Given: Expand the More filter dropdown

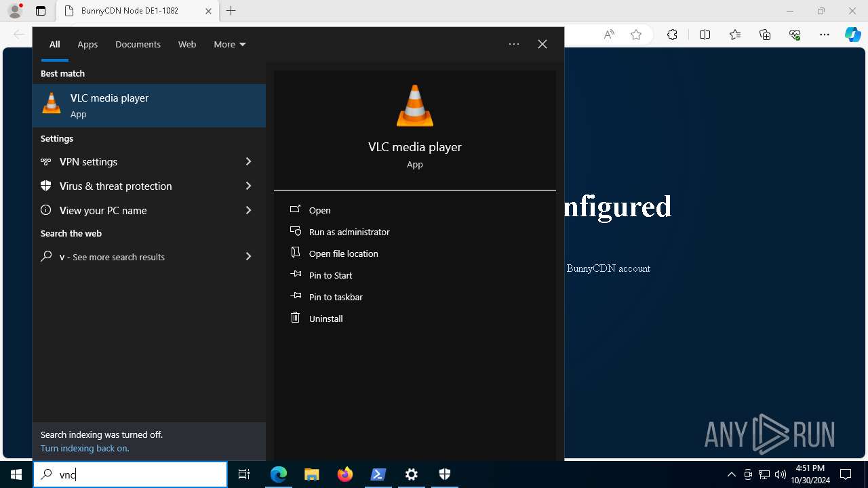Looking at the screenshot, I should [230, 44].
